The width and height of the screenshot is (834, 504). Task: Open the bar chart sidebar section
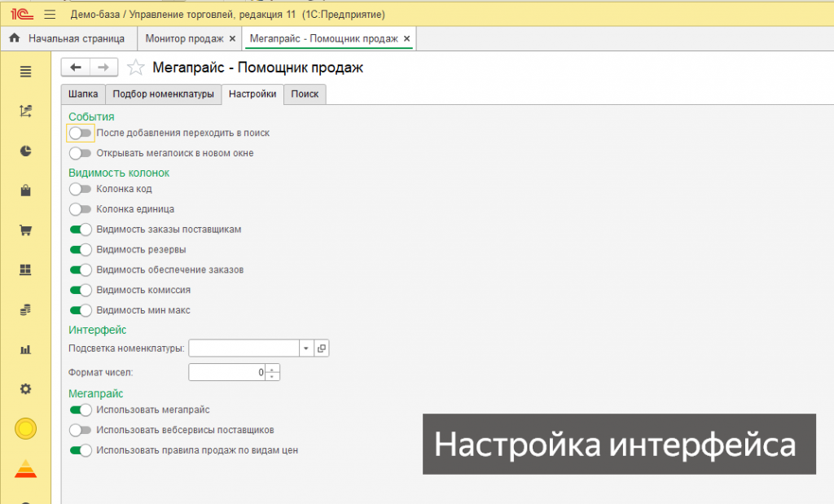pos(25,349)
